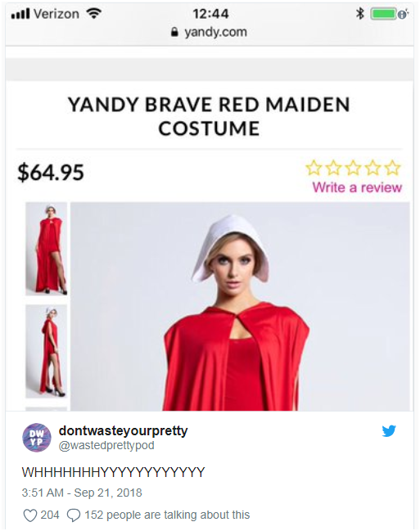420x531 pixels.
Task: Open the main costume product image
Action: pos(240,307)
